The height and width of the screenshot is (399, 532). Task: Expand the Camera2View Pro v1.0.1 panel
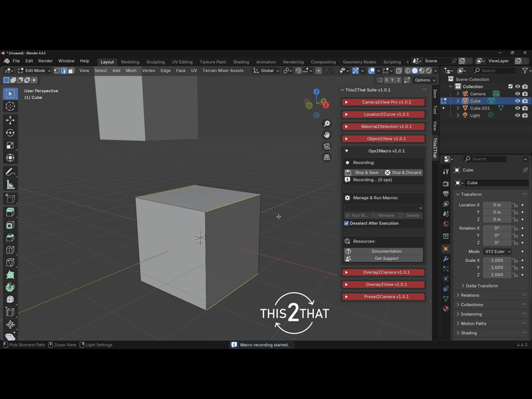pos(384,102)
